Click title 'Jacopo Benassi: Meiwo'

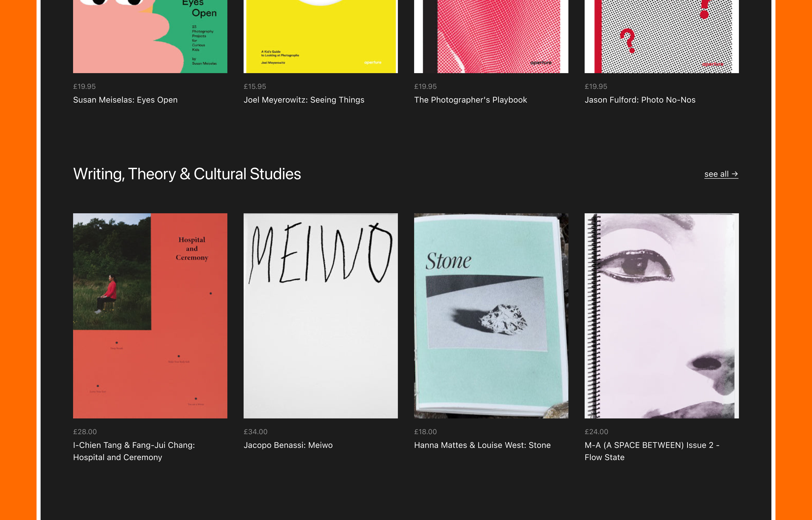click(x=288, y=445)
